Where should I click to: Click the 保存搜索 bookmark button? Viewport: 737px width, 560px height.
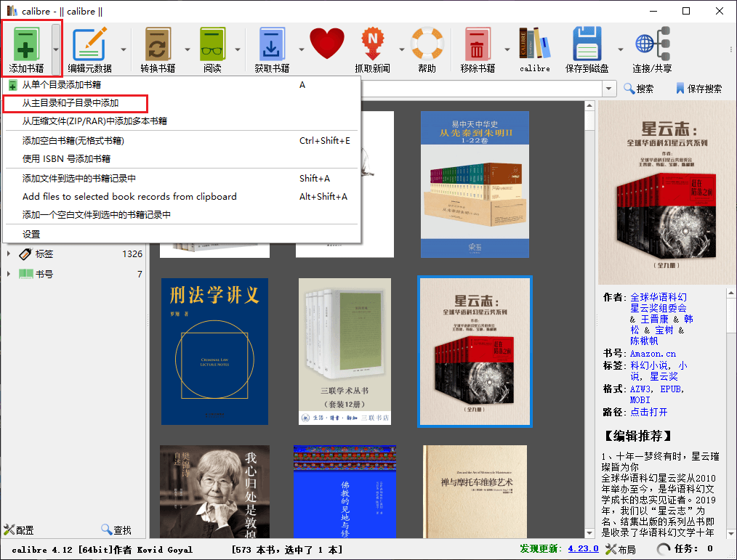(698, 89)
